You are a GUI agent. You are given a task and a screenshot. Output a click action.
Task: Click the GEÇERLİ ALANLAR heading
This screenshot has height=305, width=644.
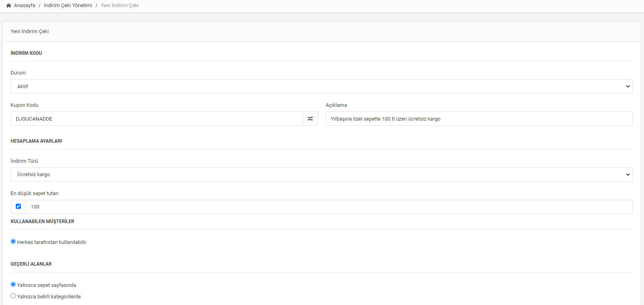click(31, 264)
